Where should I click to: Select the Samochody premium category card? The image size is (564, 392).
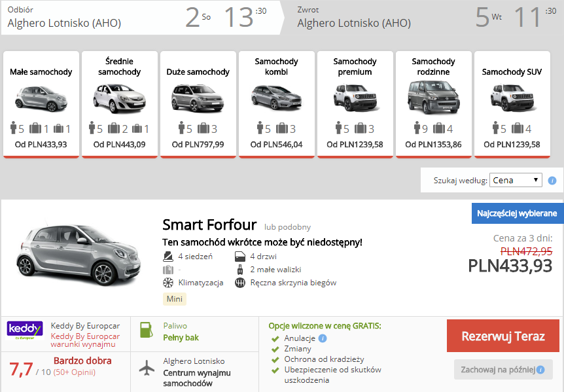tap(355, 104)
